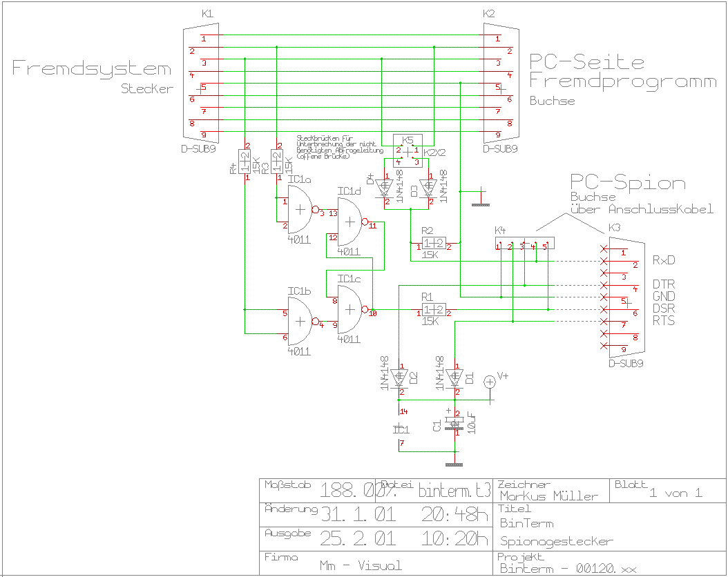728x577 pixels.
Task: Click the 'Markus Müller' Zeichner field
Action: click(548, 496)
